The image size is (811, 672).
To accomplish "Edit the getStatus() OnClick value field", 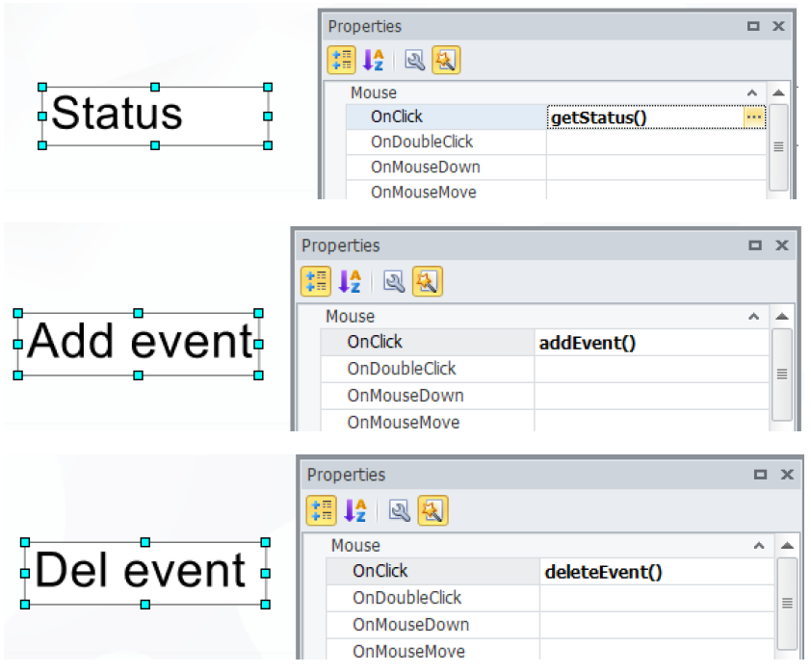I will 645,117.
